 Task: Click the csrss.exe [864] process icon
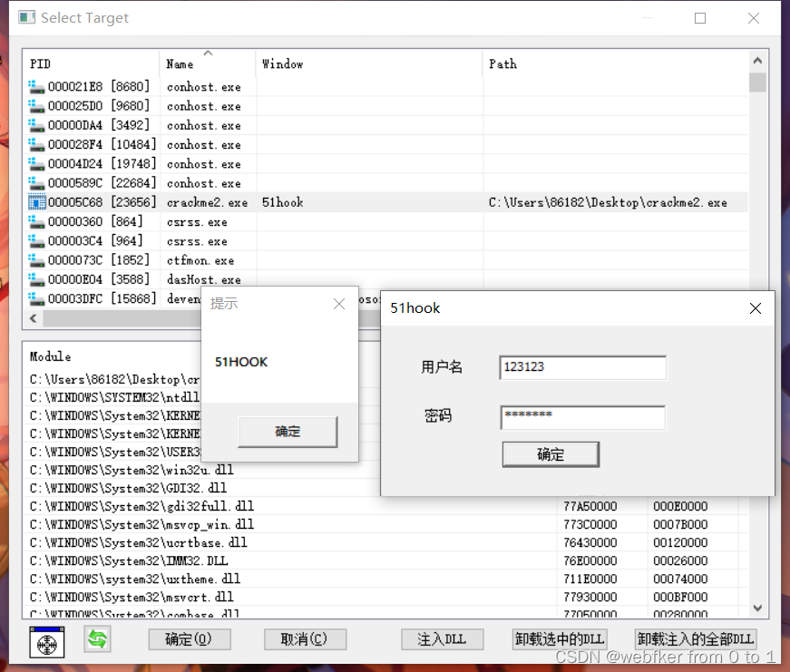(x=34, y=221)
